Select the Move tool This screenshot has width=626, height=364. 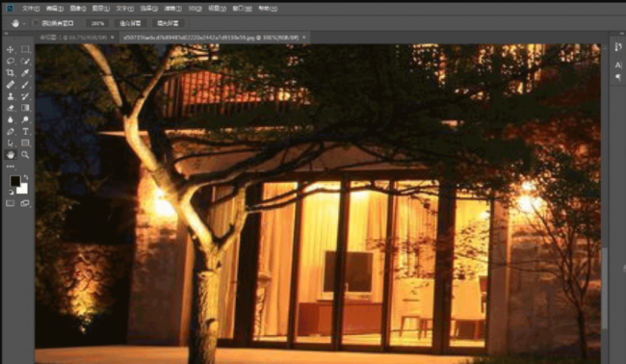[x=11, y=49]
